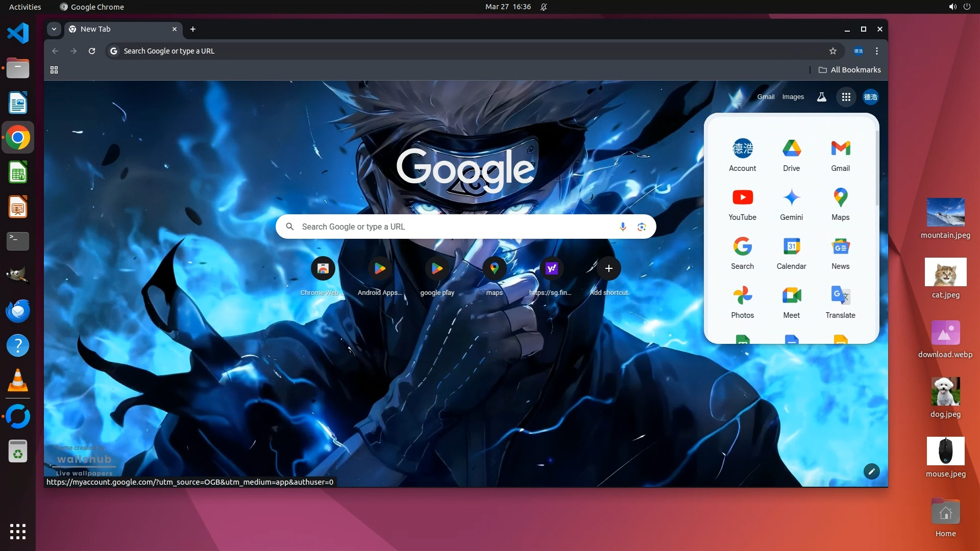The width and height of the screenshot is (980, 551).
Task: Bookmark this tab with star icon
Action: [x=833, y=51]
